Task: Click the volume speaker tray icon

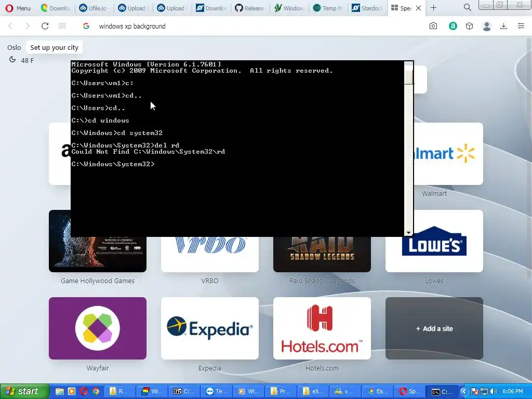Action: 494,392
